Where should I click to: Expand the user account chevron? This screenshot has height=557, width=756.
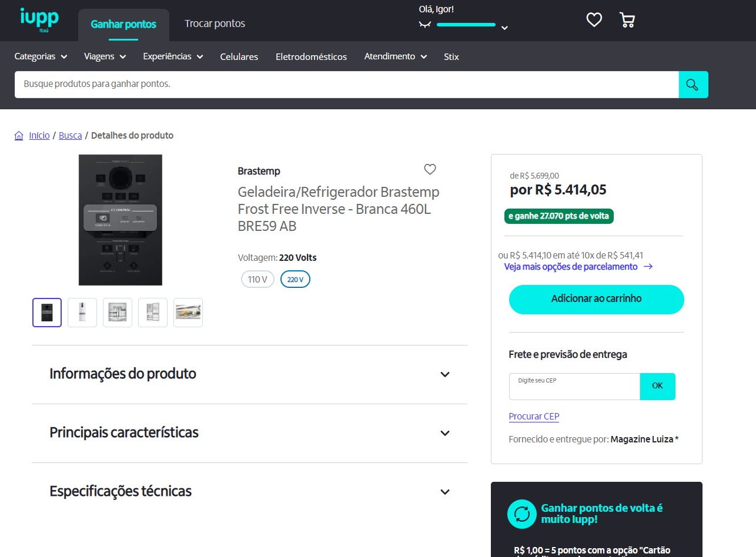coord(504,28)
